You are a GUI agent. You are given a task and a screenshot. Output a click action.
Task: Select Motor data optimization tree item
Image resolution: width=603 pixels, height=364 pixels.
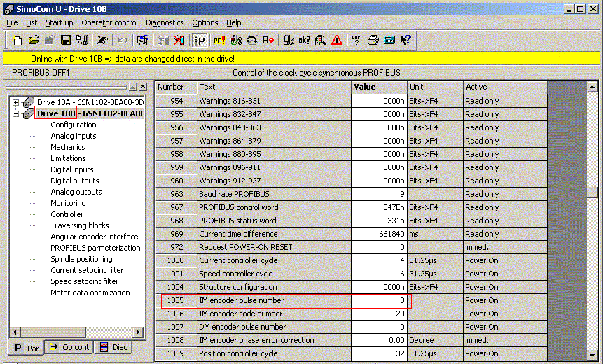pos(90,293)
